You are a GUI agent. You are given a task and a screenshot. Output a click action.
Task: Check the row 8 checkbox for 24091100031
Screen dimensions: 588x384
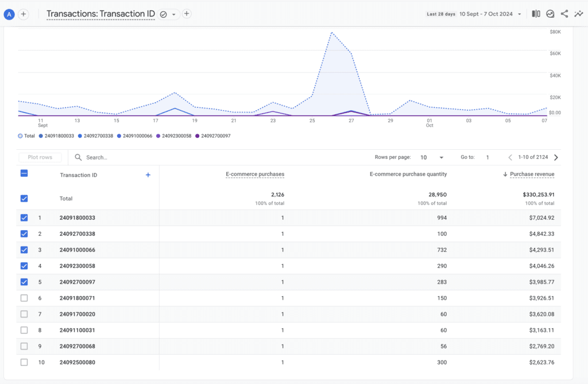(24, 330)
